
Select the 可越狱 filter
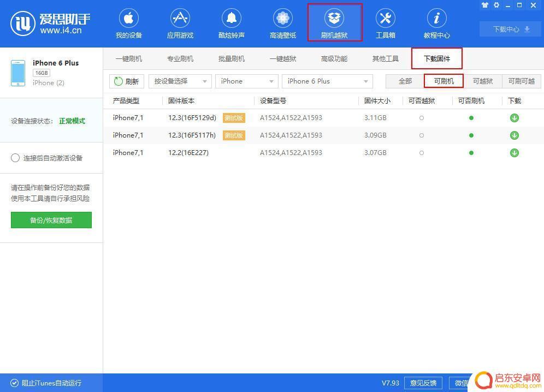483,81
